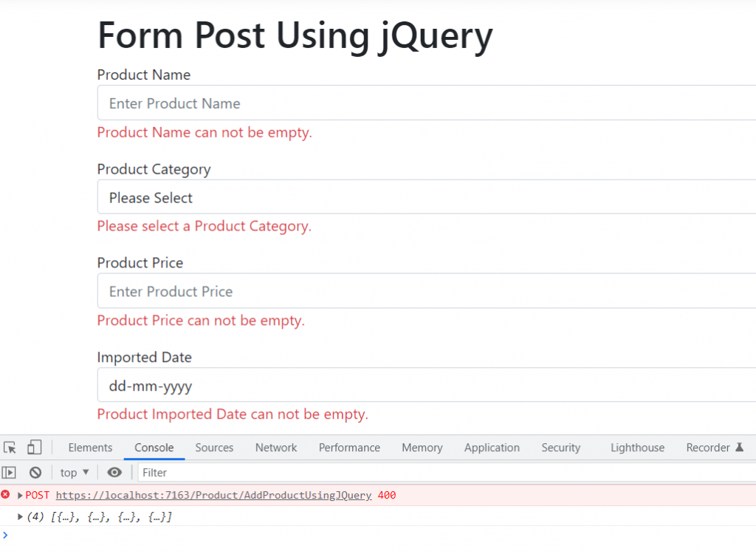756x554 pixels.
Task: Click the Recorder flask preview icon
Action: pos(739,448)
